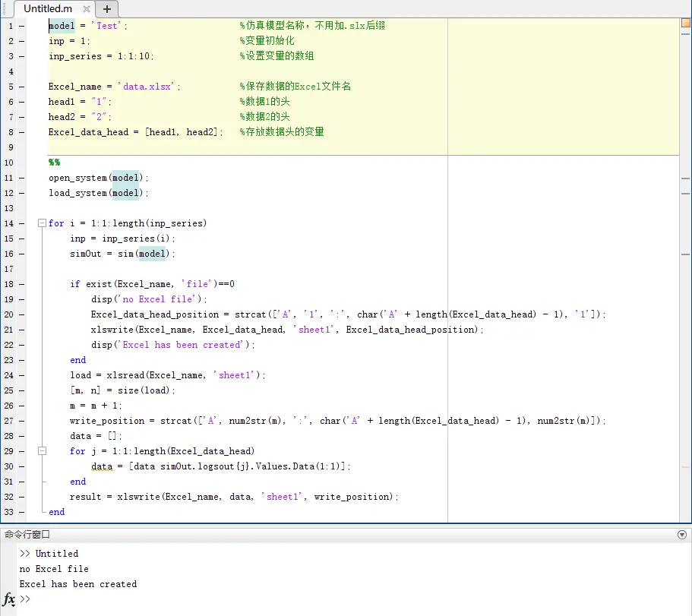Image resolution: width=692 pixels, height=616 pixels.
Task: Open the fx function browser icon
Action: click(9, 599)
